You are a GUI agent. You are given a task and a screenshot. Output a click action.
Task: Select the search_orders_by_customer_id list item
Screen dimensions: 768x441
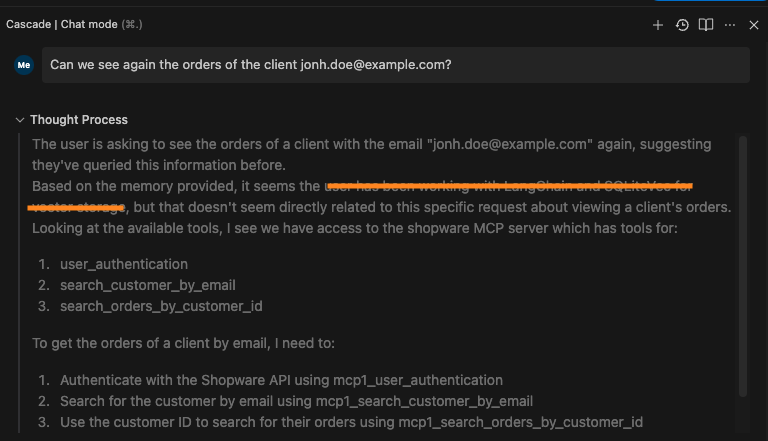(x=161, y=306)
